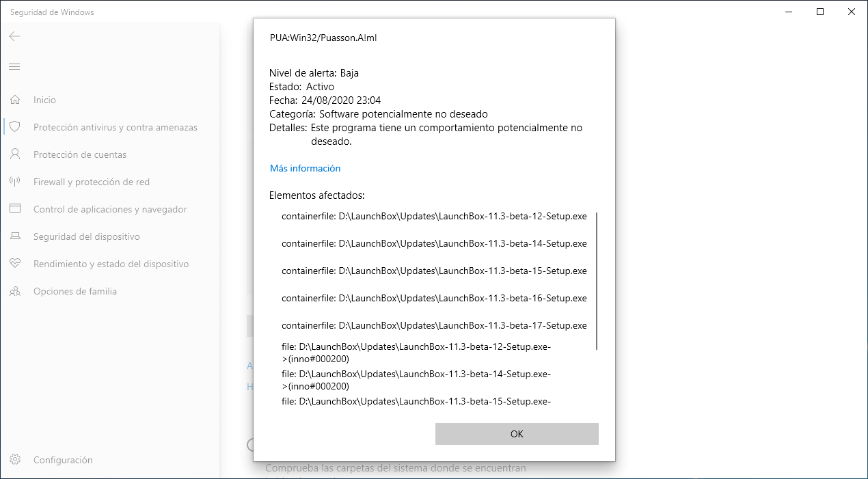Select containerfile entry for beta-15-Setup.exe
The image size is (868, 479).
coord(434,271)
